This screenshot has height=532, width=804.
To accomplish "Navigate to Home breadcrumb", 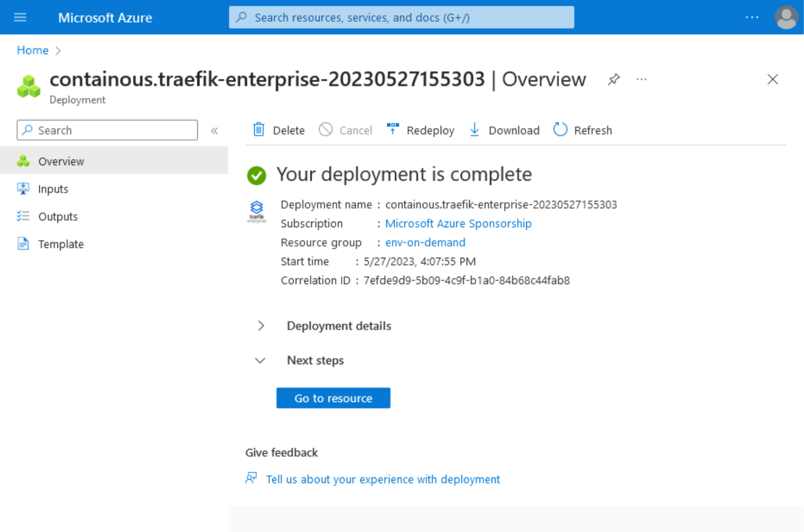I will (x=32, y=50).
